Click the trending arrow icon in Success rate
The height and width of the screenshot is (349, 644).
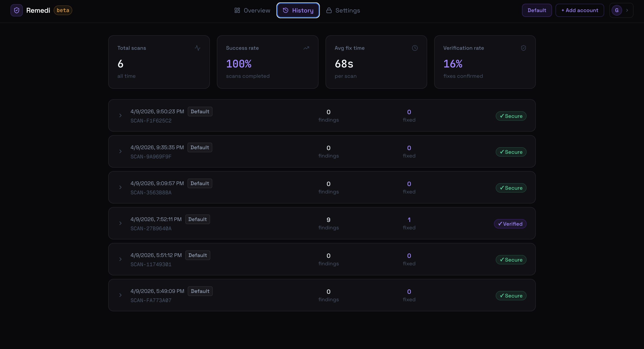point(306,48)
